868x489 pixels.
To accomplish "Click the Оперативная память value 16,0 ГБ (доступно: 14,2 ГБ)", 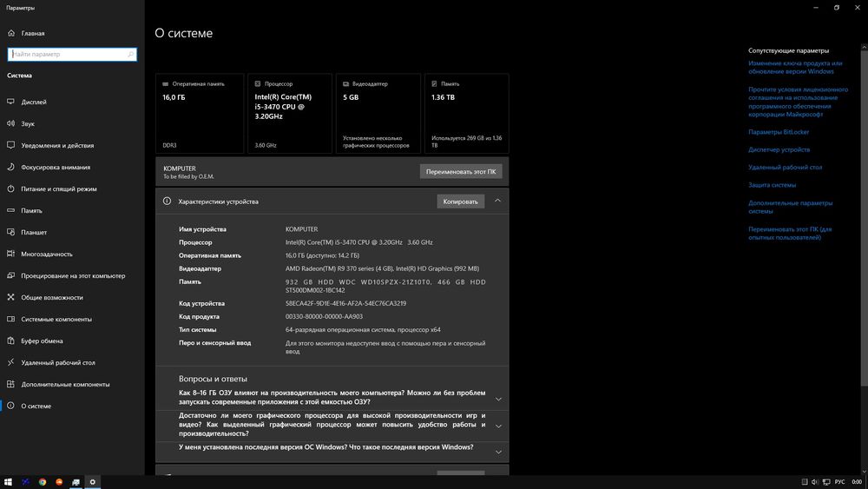I will 322,255.
